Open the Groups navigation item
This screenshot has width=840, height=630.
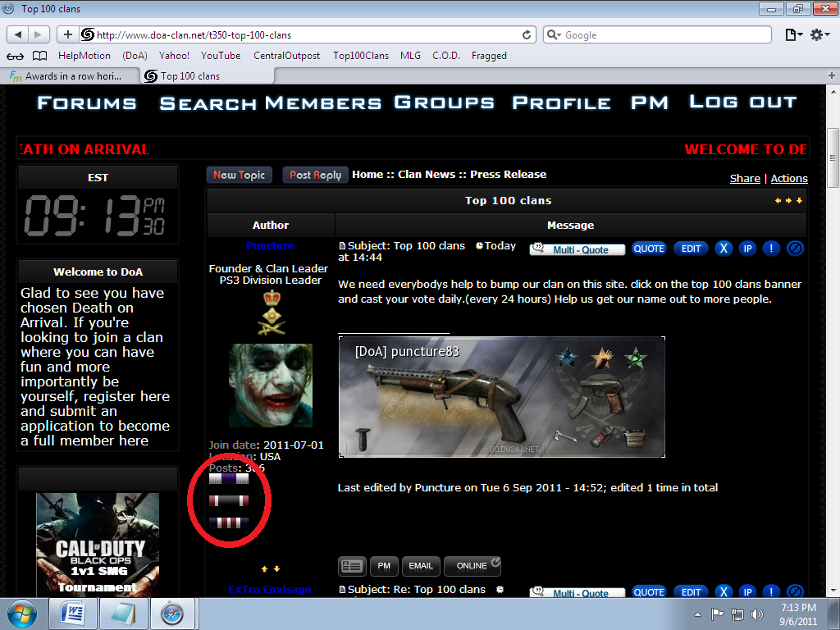tap(444, 102)
